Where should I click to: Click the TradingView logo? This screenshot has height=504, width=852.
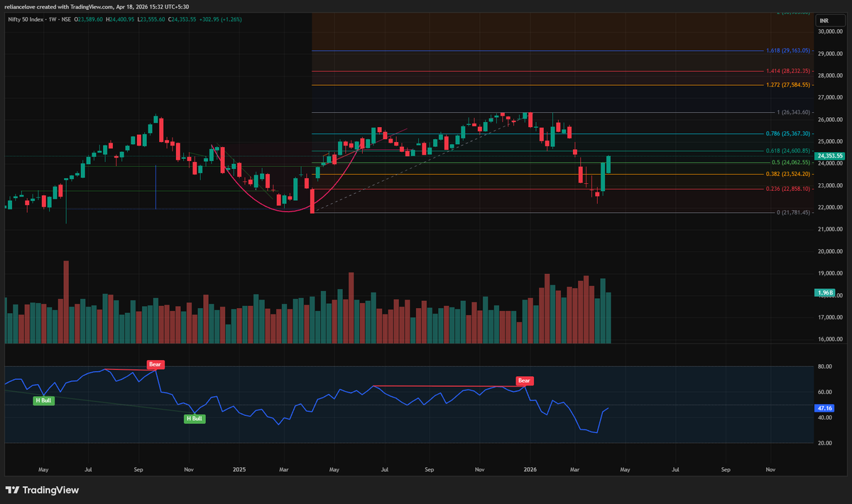[x=43, y=490]
